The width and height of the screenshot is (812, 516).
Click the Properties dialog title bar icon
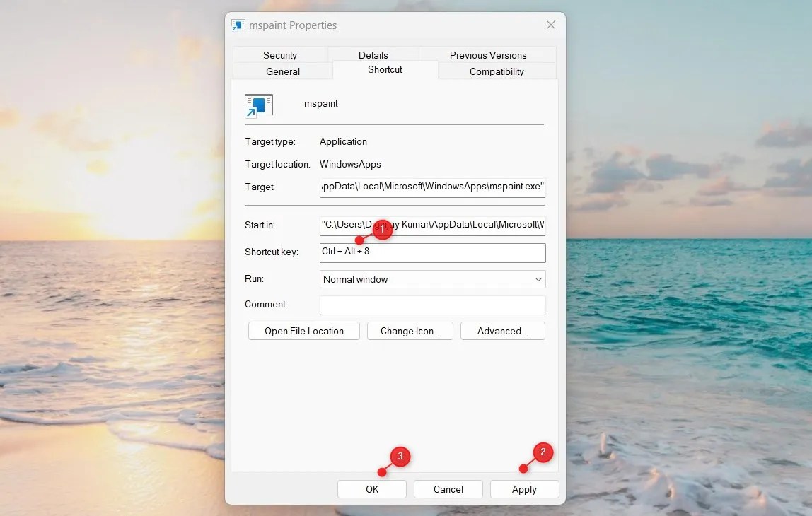click(x=238, y=25)
